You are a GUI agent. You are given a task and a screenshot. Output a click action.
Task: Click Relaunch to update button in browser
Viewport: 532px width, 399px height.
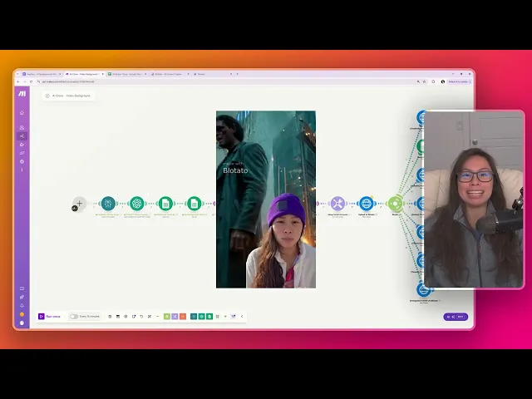pyautogui.click(x=459, y=81)
